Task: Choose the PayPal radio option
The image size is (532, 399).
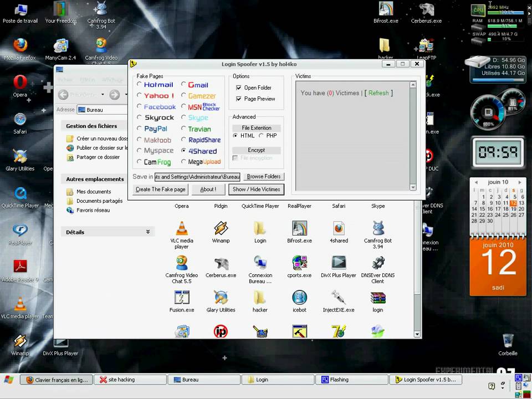Action: 139,128
